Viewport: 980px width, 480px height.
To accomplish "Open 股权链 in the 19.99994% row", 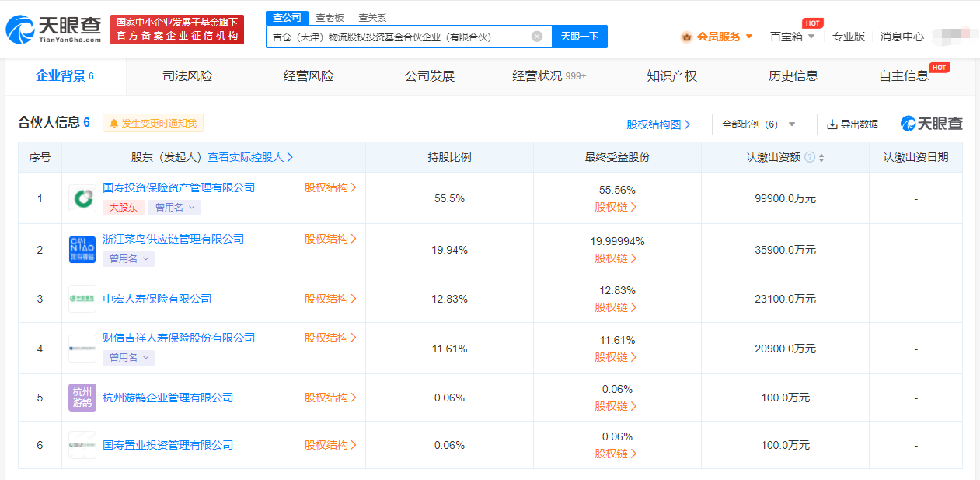I will 616,258.
